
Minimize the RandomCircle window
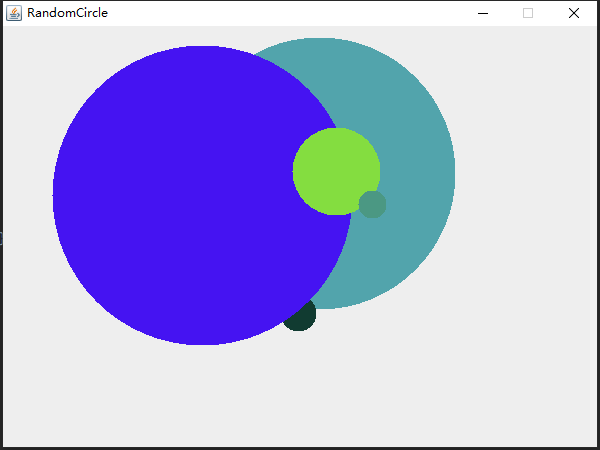coord(483,13)
